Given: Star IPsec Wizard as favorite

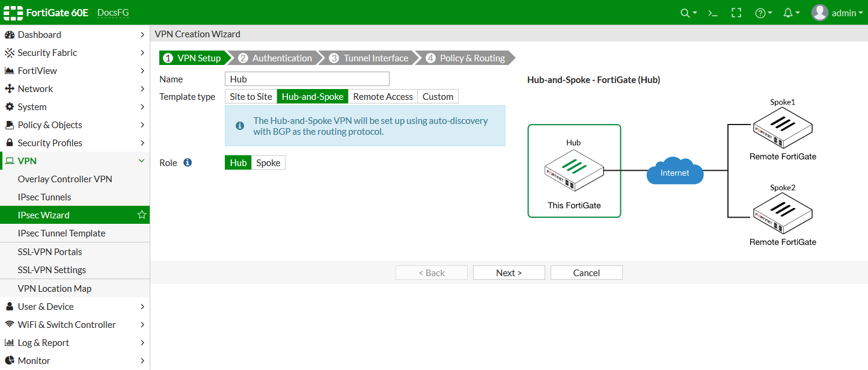Looking at the screenshot, I should click(141, 215).
